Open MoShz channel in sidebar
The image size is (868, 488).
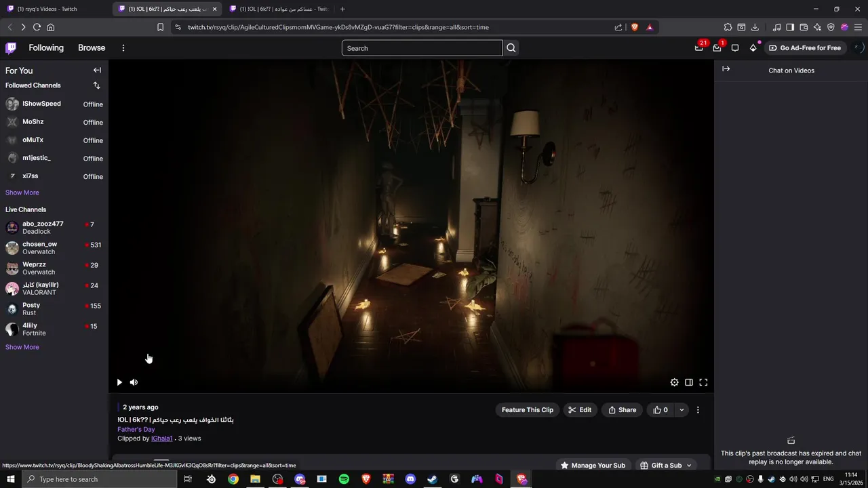tap(54, 122)
